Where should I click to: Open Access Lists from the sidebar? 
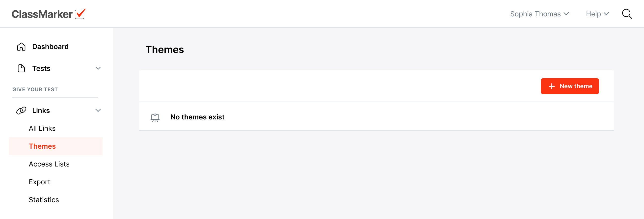point(49,164)
